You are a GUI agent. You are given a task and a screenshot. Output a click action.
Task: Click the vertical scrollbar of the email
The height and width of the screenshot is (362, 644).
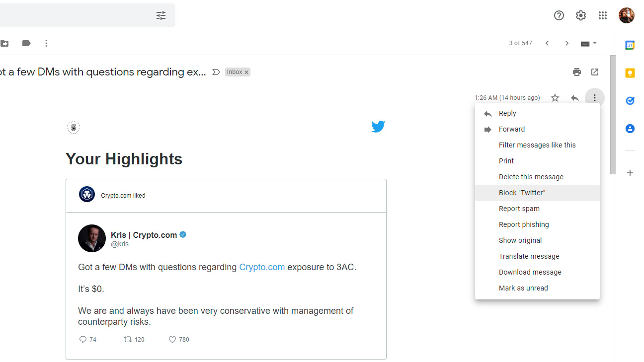click(613, 114)
